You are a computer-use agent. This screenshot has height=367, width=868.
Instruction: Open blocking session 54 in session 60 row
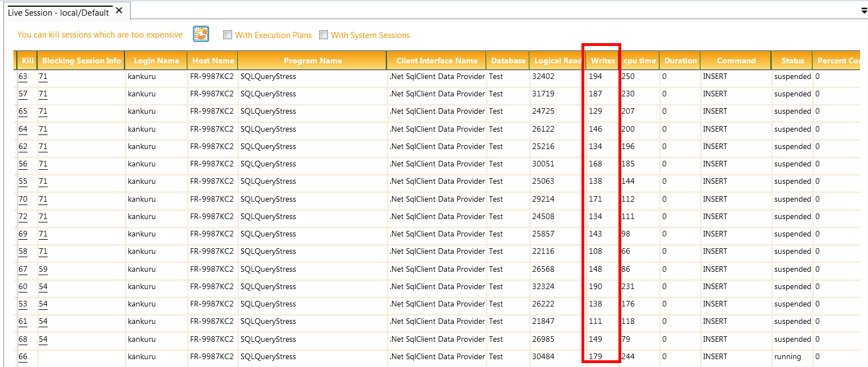tap(43, 287)
